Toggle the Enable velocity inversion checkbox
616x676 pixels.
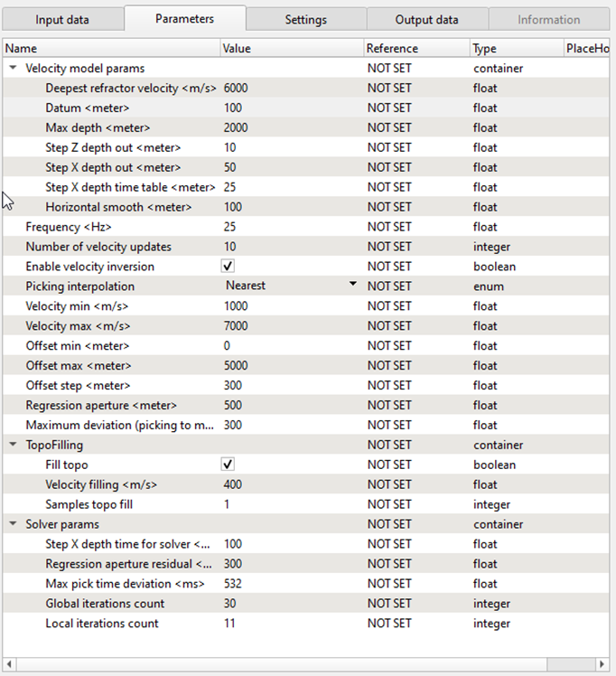229,267
